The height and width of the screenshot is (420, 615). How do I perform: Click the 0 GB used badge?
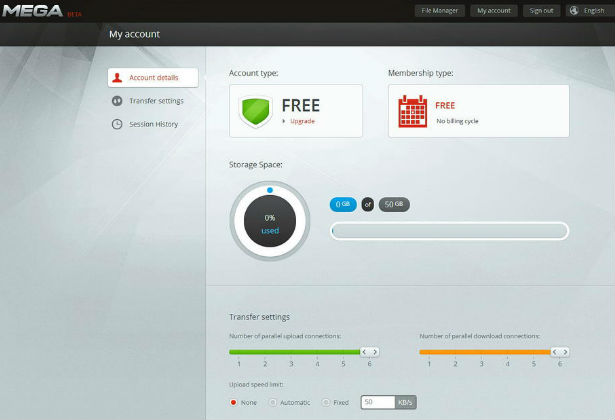coord(343,204)
